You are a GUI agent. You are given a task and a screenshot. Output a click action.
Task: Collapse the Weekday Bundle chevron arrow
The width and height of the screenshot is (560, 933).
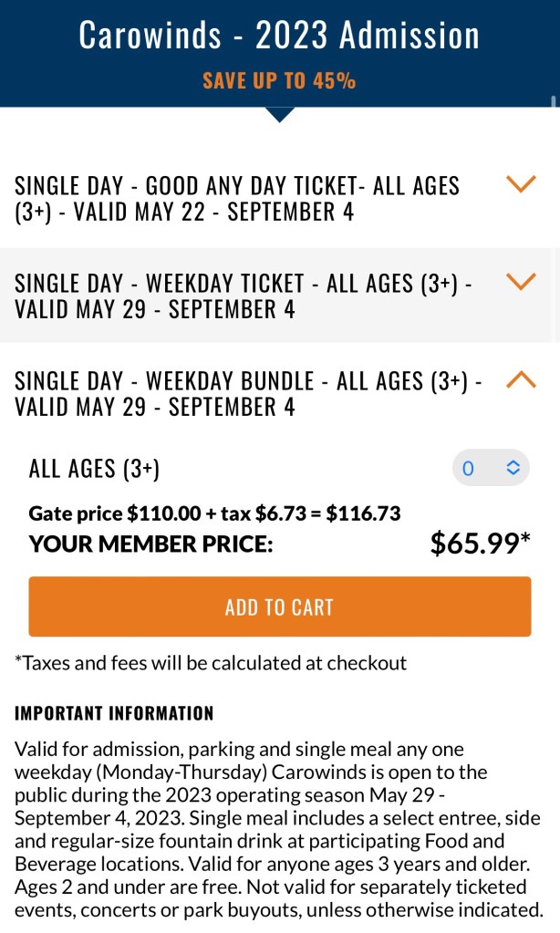coord(520,379)
